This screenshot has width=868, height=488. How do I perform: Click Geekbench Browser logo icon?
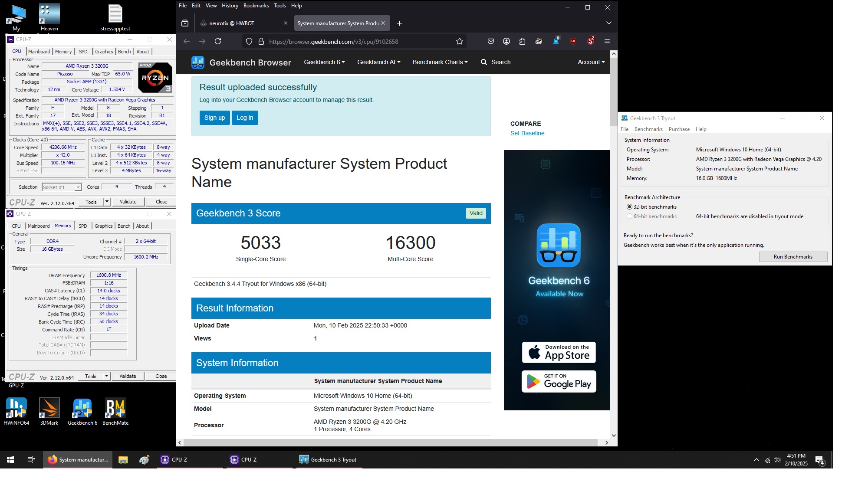(198, 62)
